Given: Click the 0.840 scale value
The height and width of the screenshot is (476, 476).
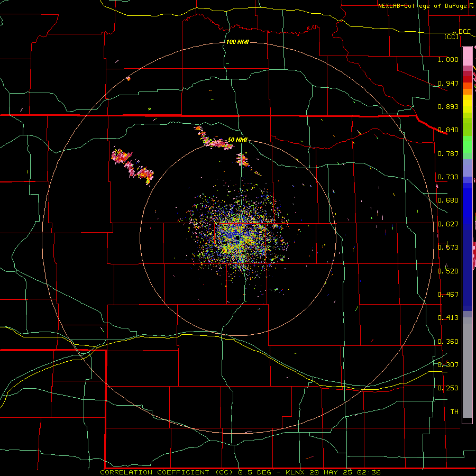Looking at the screenshot, I should coord(448,130).
